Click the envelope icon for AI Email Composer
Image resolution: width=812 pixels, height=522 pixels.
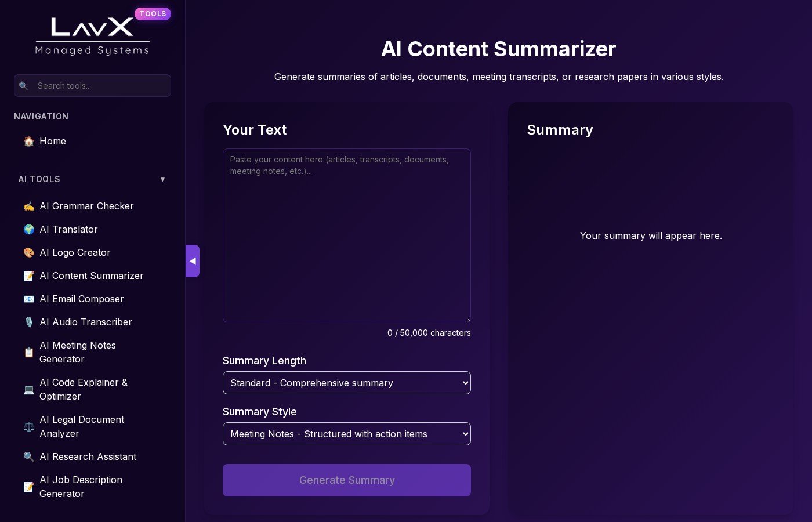[28, 299]
